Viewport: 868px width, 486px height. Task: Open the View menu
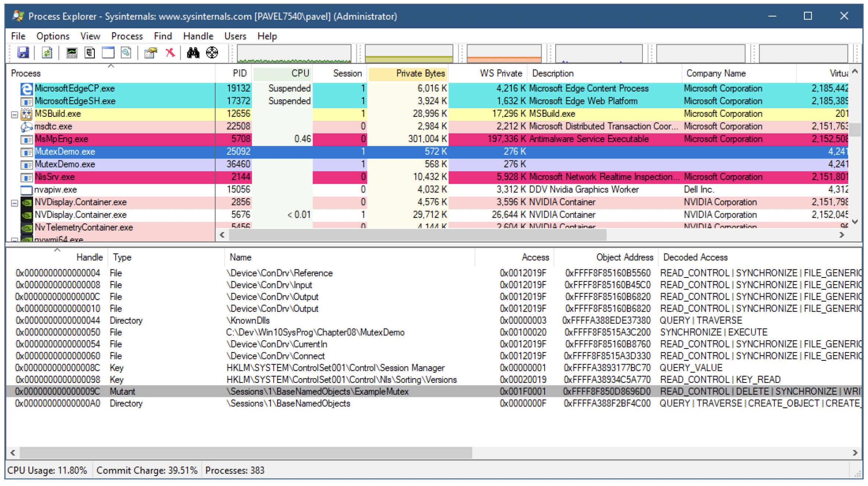coord(90,36)
